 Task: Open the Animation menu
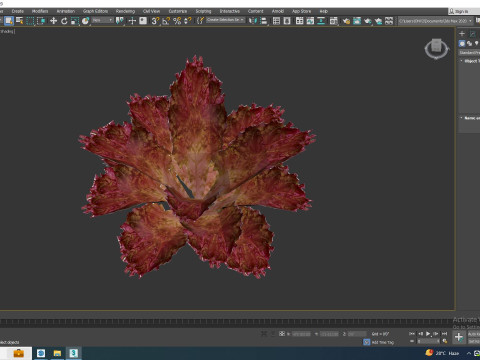(x=66, y=11)
